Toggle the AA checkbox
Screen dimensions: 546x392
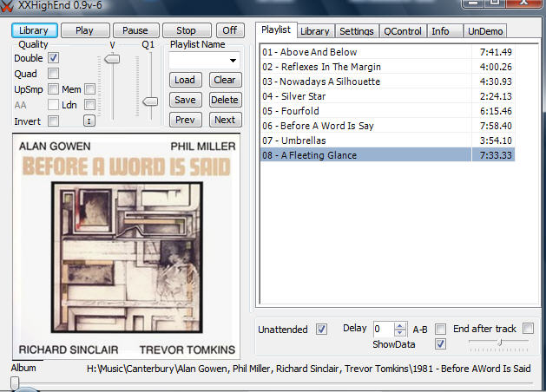(x=53, y=105)
